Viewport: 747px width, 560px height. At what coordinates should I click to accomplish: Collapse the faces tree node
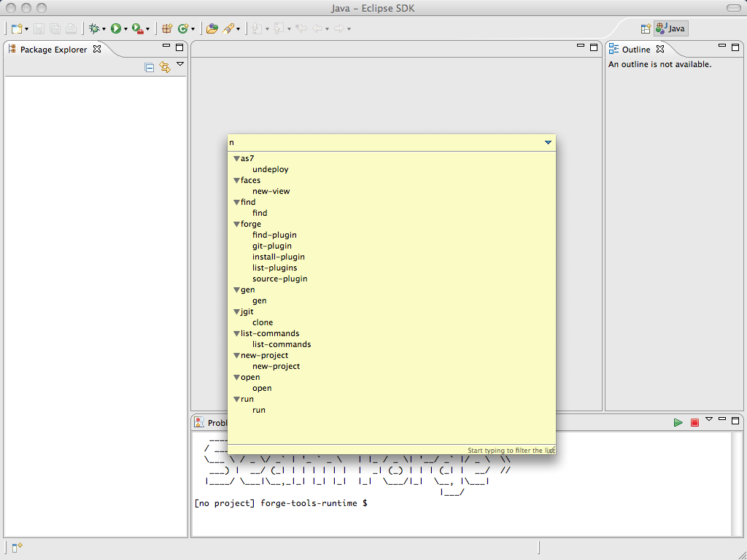(236, 181)
